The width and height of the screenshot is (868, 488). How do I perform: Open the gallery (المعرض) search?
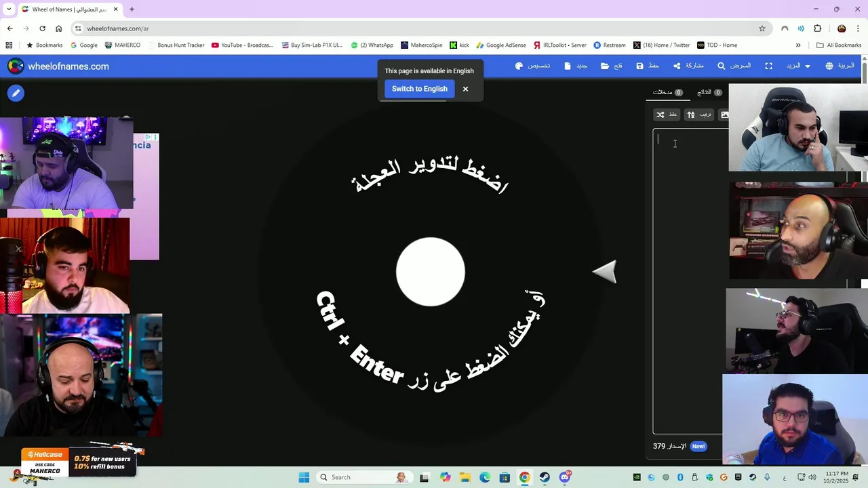(734, 66)
